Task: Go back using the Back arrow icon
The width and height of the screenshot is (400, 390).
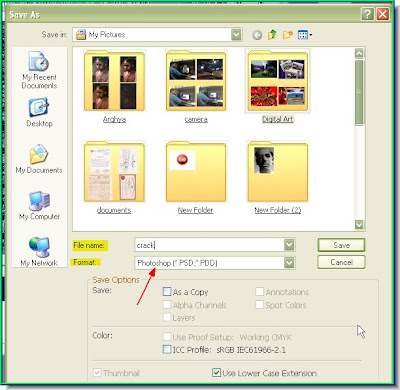Action: (257, 35)
